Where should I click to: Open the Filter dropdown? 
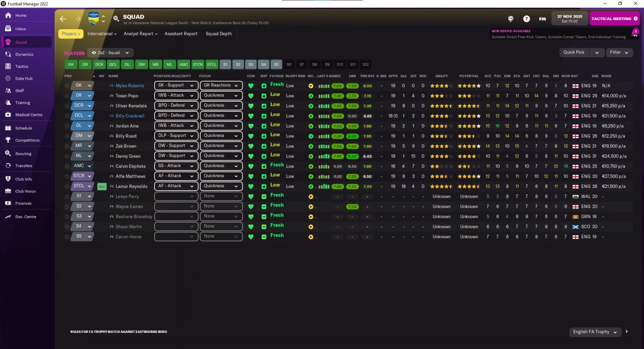[x=619, y=52]
